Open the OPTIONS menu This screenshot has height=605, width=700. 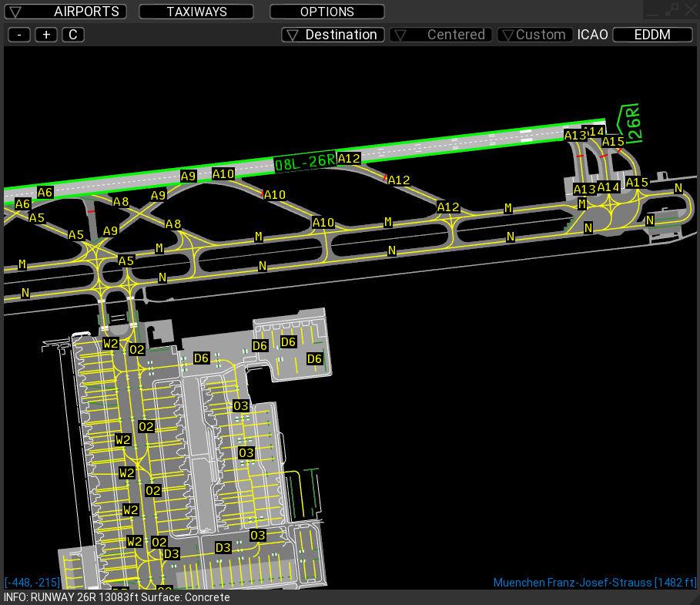[327, 12]
